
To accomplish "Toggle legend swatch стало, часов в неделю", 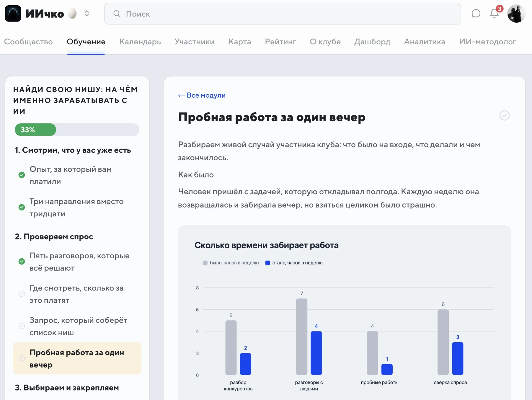I will tap(268, 263).
